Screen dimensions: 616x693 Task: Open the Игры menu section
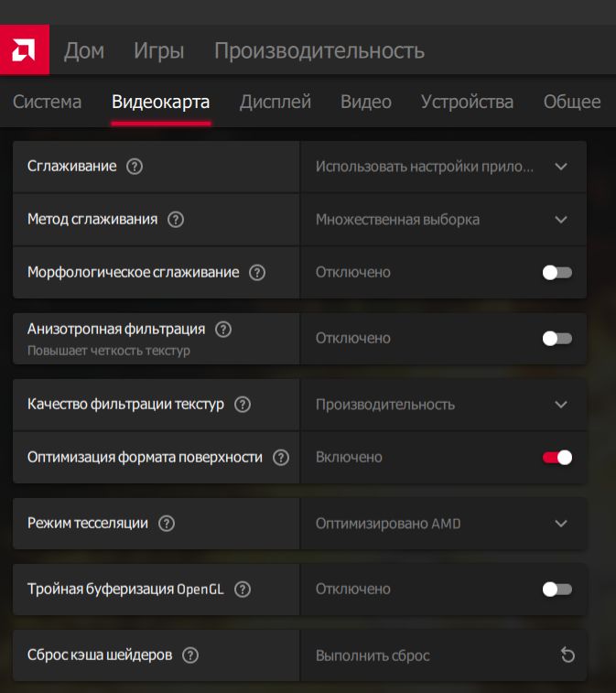(158, 50)
